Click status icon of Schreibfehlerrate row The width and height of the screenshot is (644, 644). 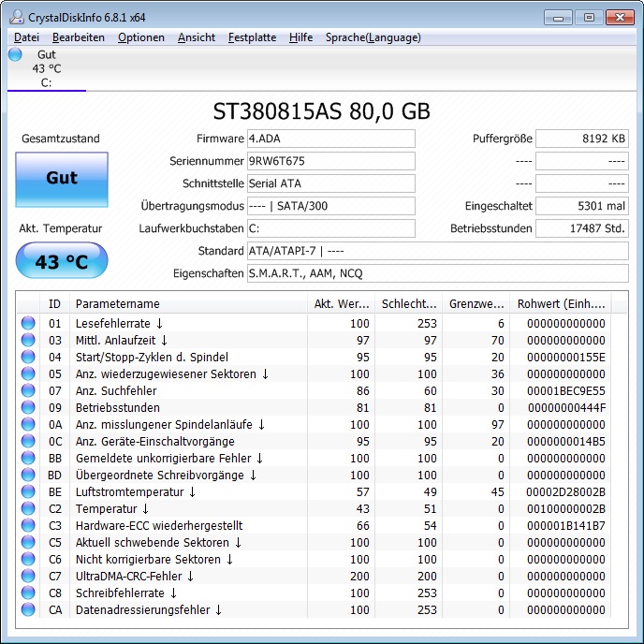pos(28,593)
